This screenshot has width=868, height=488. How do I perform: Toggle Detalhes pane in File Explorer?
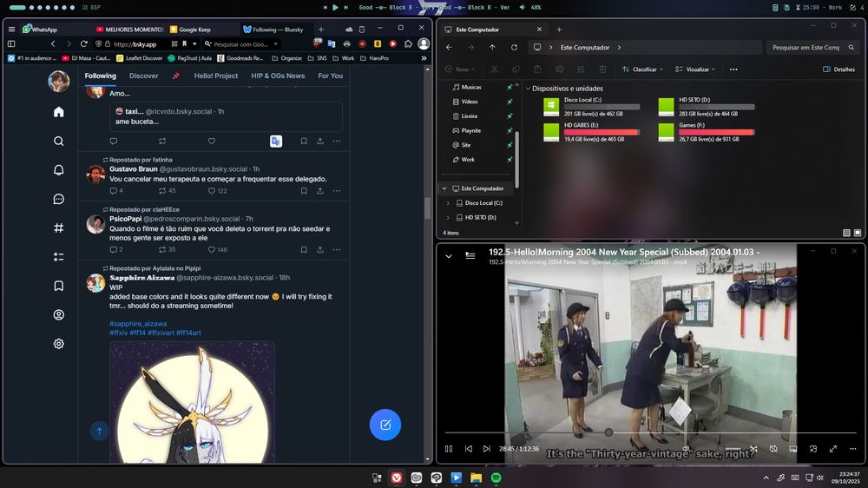tap(838, 69)
